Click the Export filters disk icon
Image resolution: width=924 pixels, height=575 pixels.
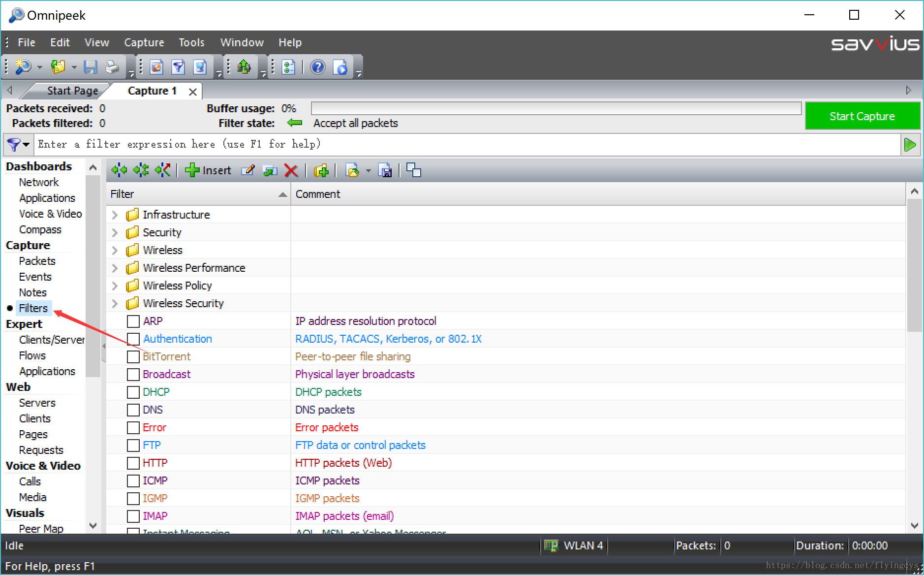(x=385, y=170)
